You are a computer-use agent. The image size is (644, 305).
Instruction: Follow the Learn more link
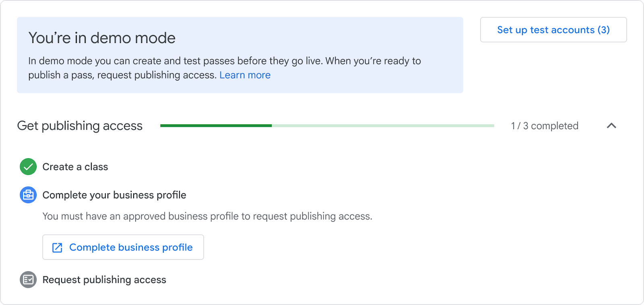point(245,75)
